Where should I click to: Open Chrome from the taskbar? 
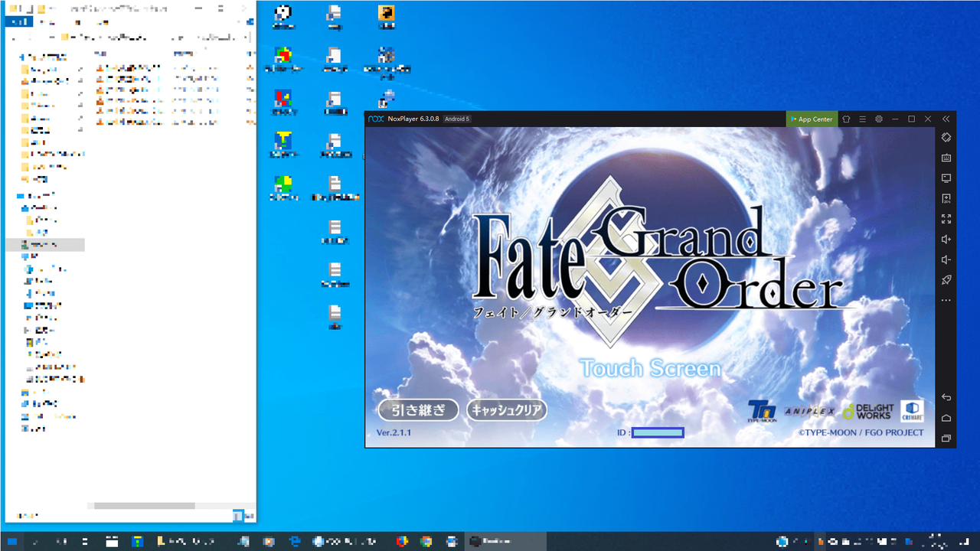(426, 541)
